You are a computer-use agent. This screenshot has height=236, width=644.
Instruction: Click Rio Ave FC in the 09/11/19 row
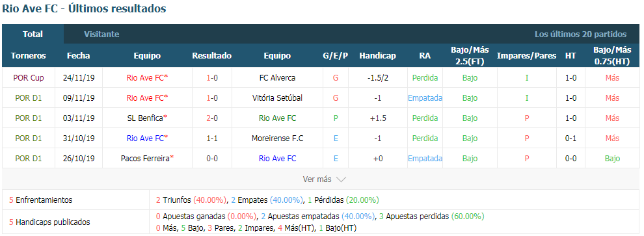point(145,98)
